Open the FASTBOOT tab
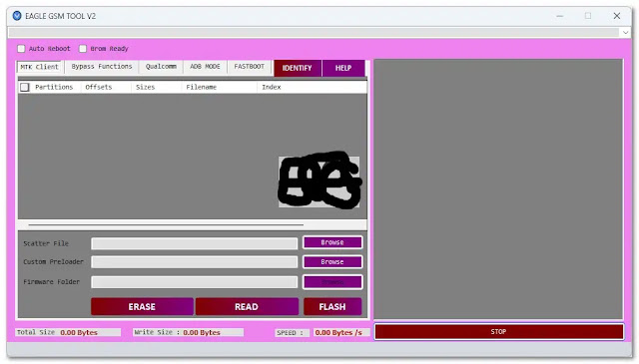The image size is (639, 364). point(249,67)
